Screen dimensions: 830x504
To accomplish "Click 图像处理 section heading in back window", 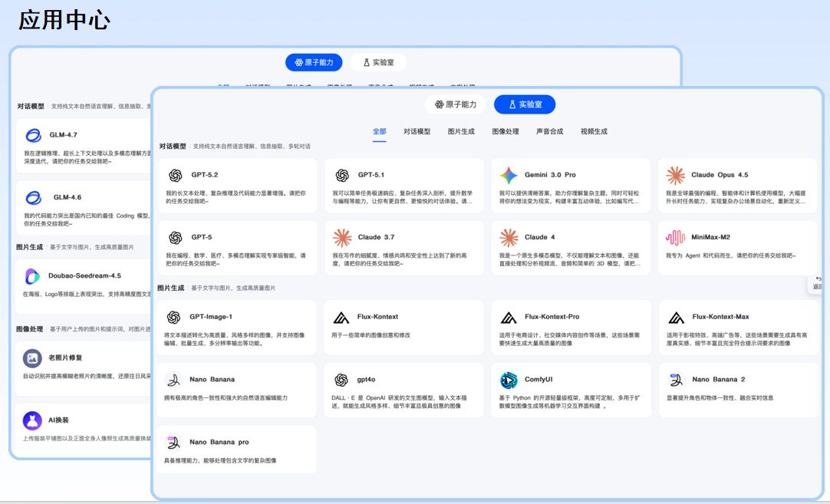I will click(30, 329).
